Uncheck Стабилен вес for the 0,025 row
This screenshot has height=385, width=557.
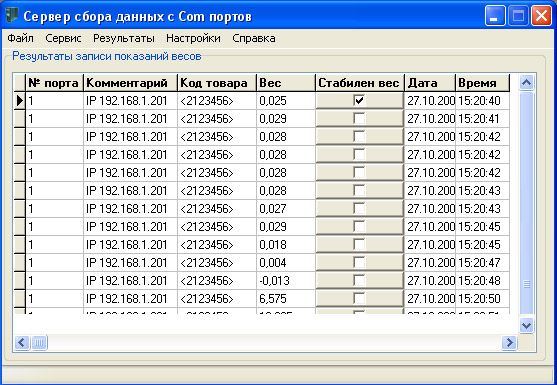tap(359, 100)
